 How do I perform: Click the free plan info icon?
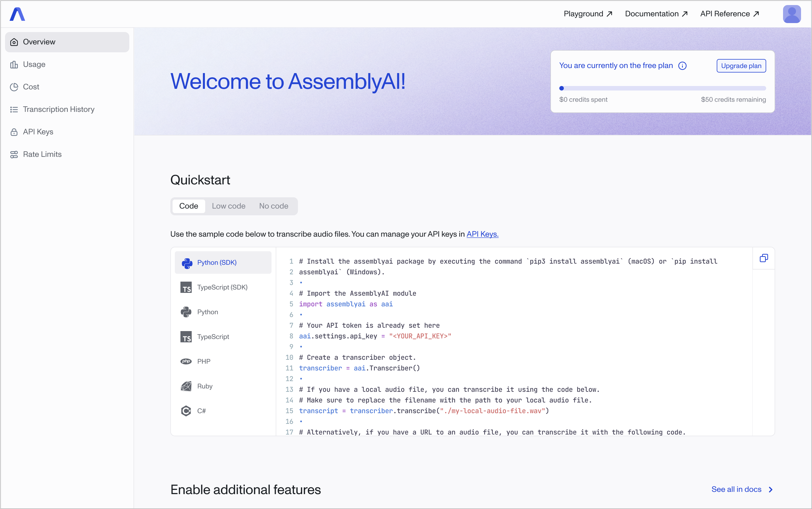682,66
